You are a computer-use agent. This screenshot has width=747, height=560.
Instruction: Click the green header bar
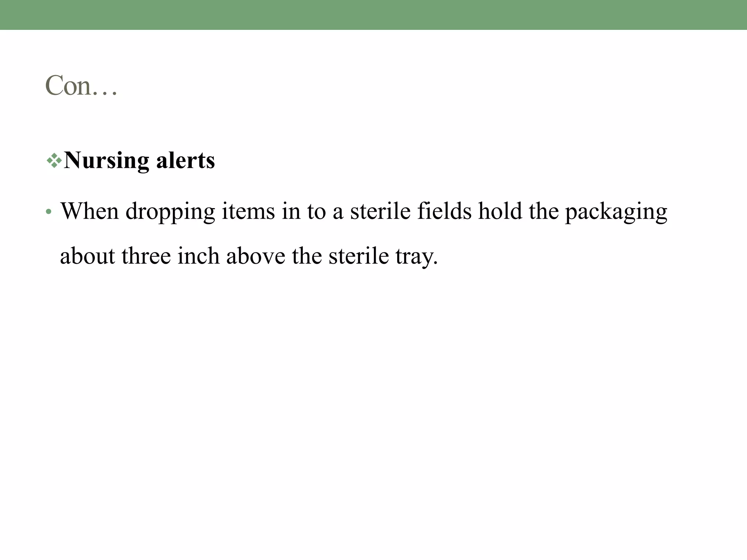(x=373, y=15)
